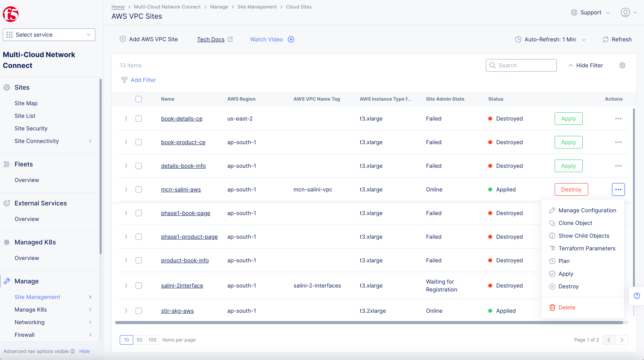Viewport: 644px width, 360px height.
Task: Expand the Networking submenu arrow
Action: pyautogui.click(x=90, y=322)
